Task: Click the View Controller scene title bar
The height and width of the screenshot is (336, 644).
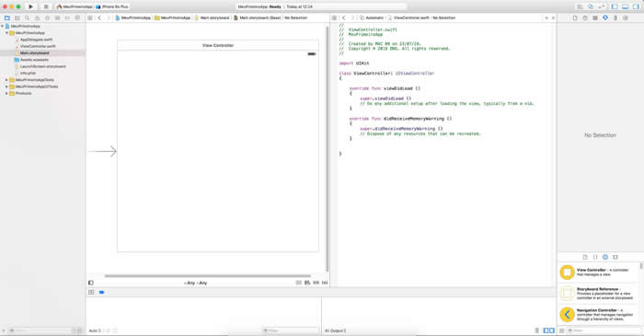Action: [x=218, y=46]
